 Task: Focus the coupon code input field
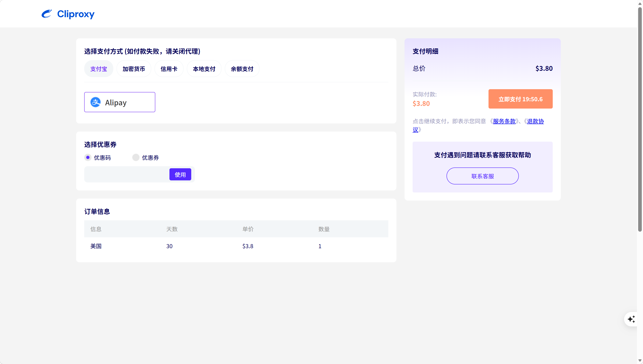127,175
